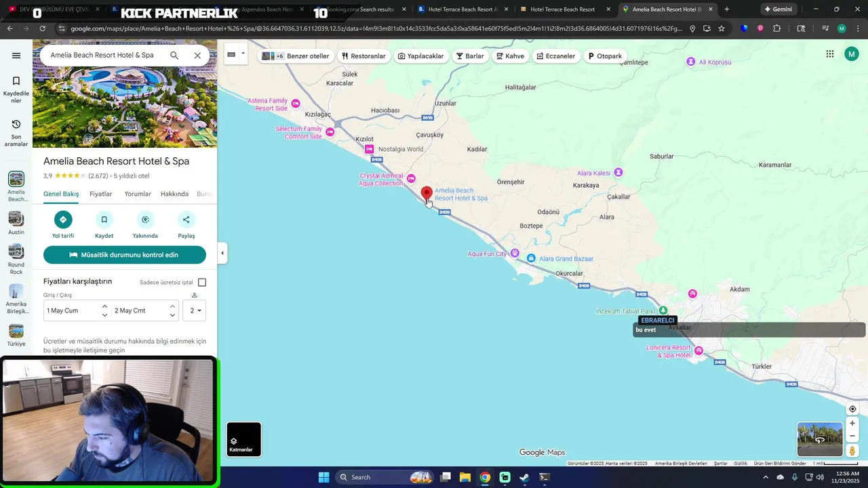The width and height of the screenshot is (868, 488).
Task: Switch to the Fiyatlar tab
Action: tap(101, 194)
